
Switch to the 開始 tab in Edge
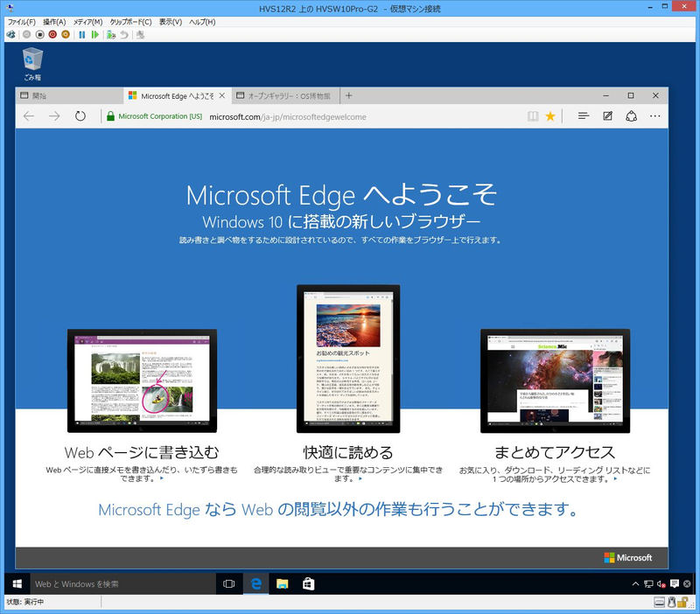(x=69, y=95)
